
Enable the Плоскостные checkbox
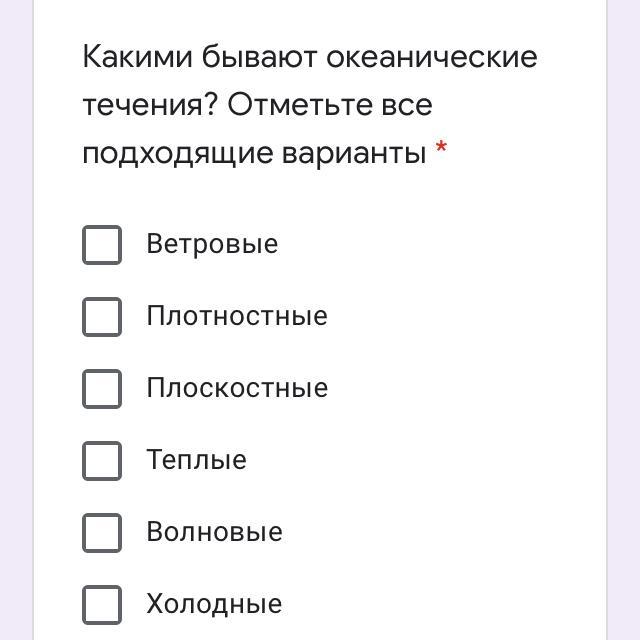point(102,389)
